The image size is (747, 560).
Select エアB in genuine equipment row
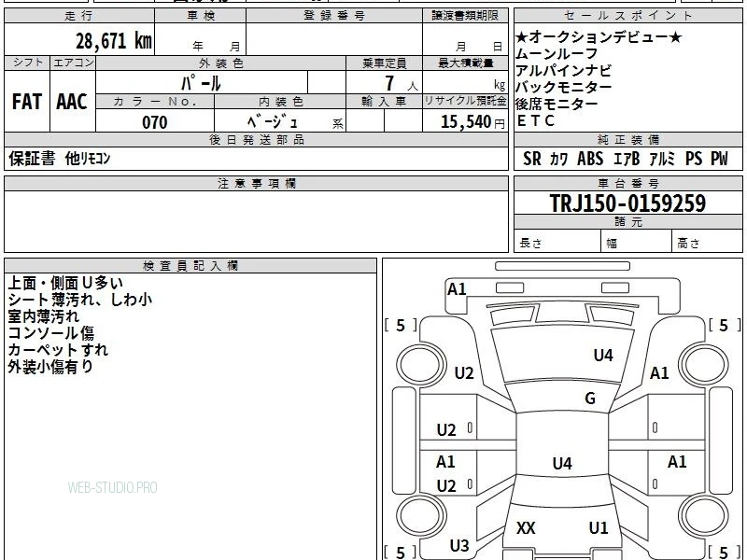[x=627, y=159]
